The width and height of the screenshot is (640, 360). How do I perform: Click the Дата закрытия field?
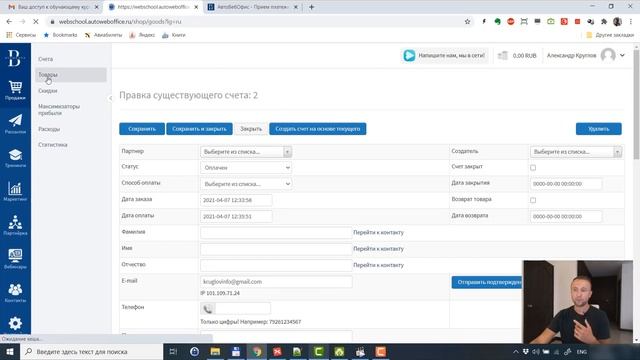[x=566, y=184]
